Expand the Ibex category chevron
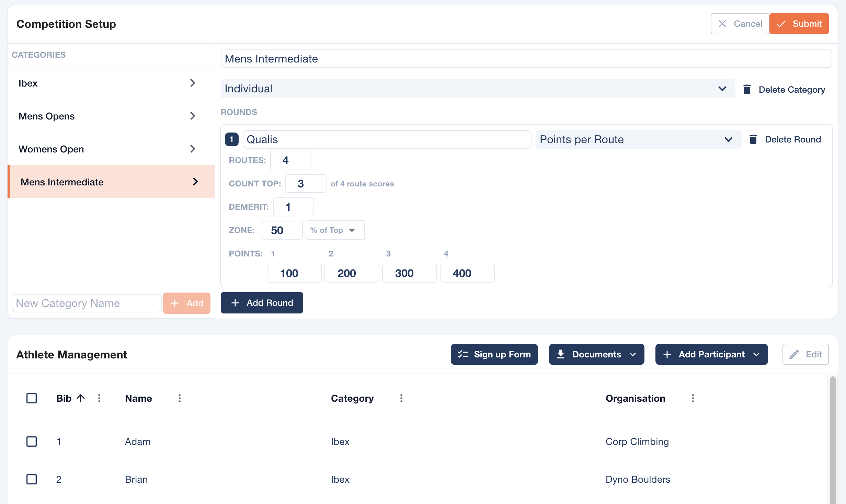 193,83
